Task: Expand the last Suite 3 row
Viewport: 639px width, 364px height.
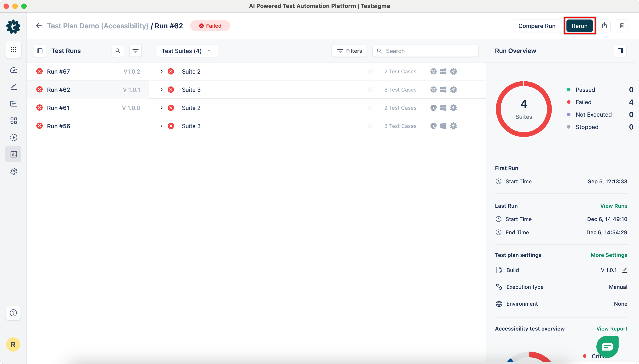Action: coord(161,126)
